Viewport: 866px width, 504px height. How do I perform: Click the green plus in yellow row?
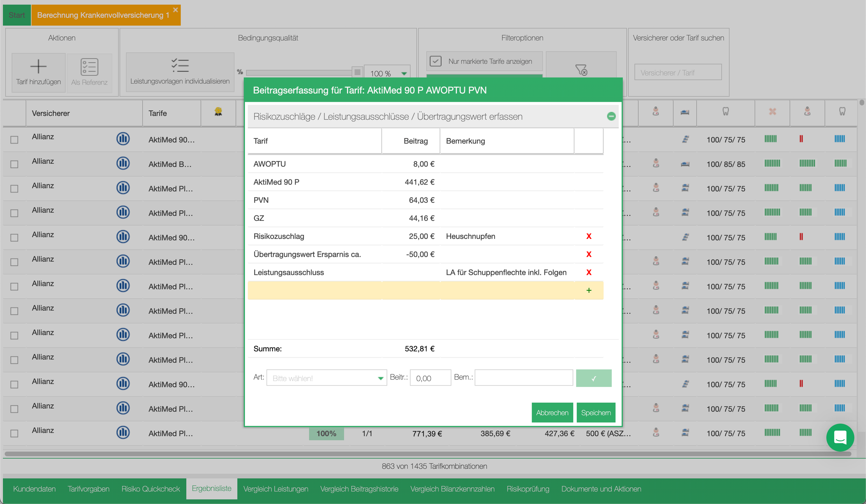pyautogui.click(x=589, y=290)
